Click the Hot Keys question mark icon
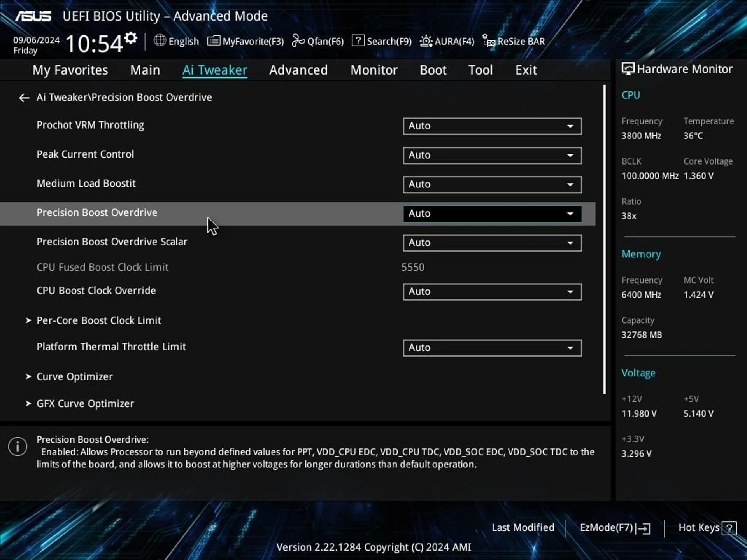This screenshot has height=560, width=747. click(729, 528)
